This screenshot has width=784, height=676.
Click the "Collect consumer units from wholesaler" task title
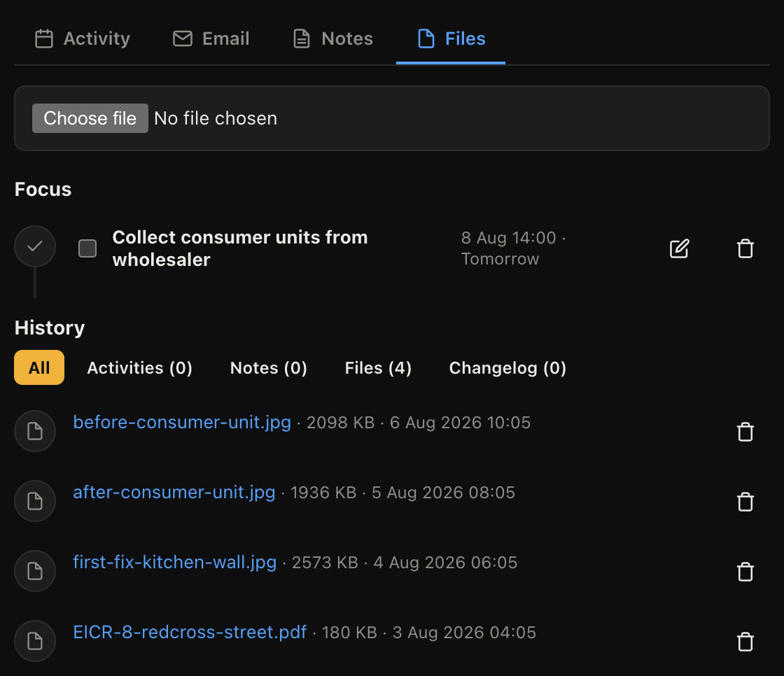(240, 248)
